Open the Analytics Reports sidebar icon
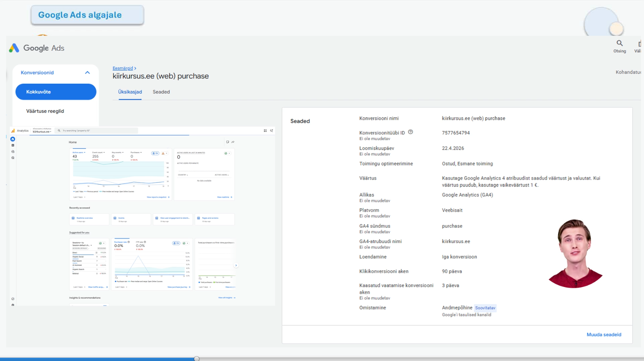644x361 pixels. 13,145
